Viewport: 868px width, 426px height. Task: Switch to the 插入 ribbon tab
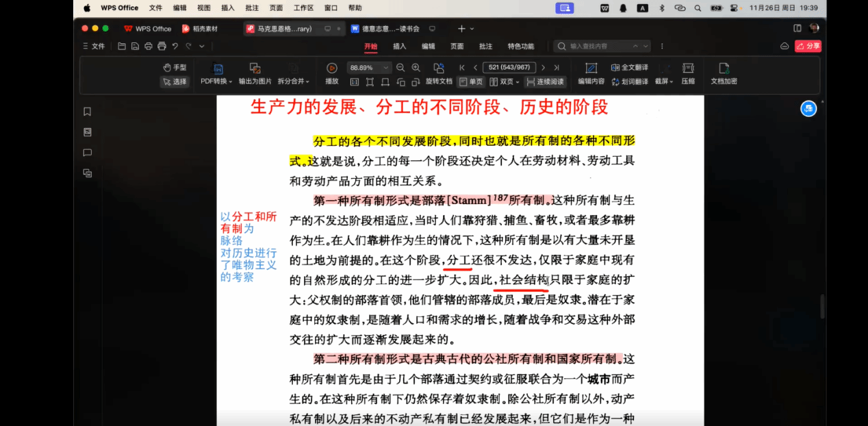[x=399, y=47]
